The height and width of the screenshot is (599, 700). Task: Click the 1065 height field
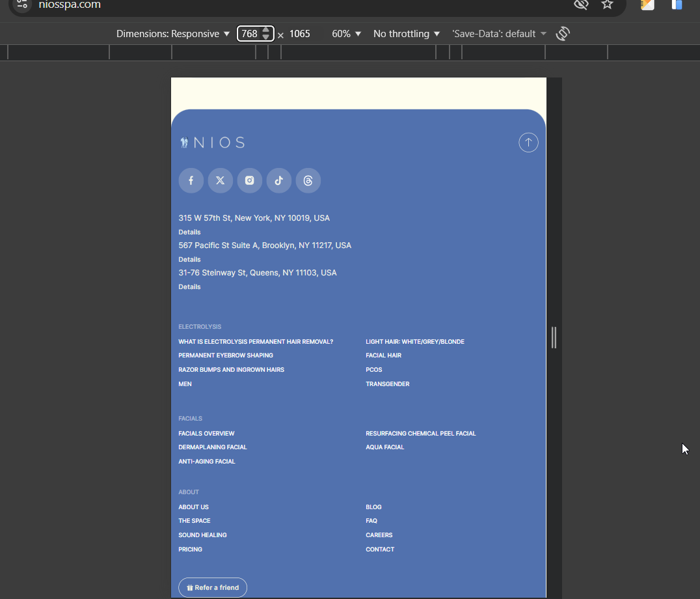coord(299,34)
